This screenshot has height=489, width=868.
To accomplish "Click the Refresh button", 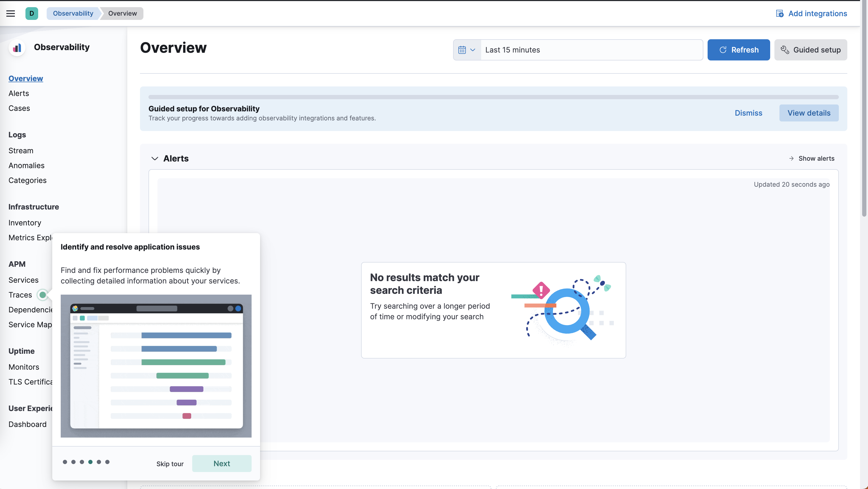I will 739,50.
